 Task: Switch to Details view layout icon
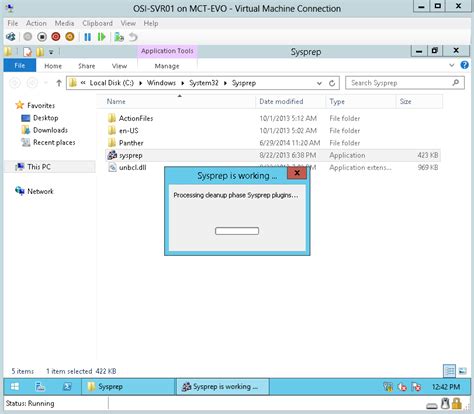pos(449,371)
